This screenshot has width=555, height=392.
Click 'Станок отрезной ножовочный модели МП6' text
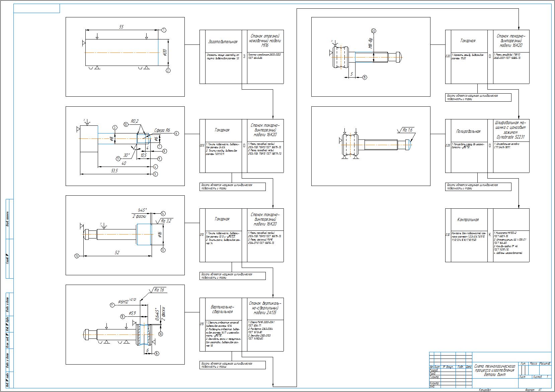coord(265,40)
